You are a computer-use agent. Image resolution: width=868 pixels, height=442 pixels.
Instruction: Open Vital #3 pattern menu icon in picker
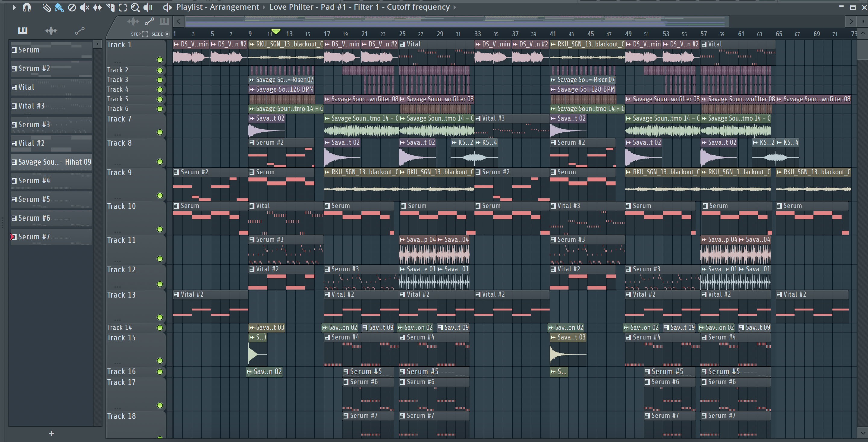14,106
